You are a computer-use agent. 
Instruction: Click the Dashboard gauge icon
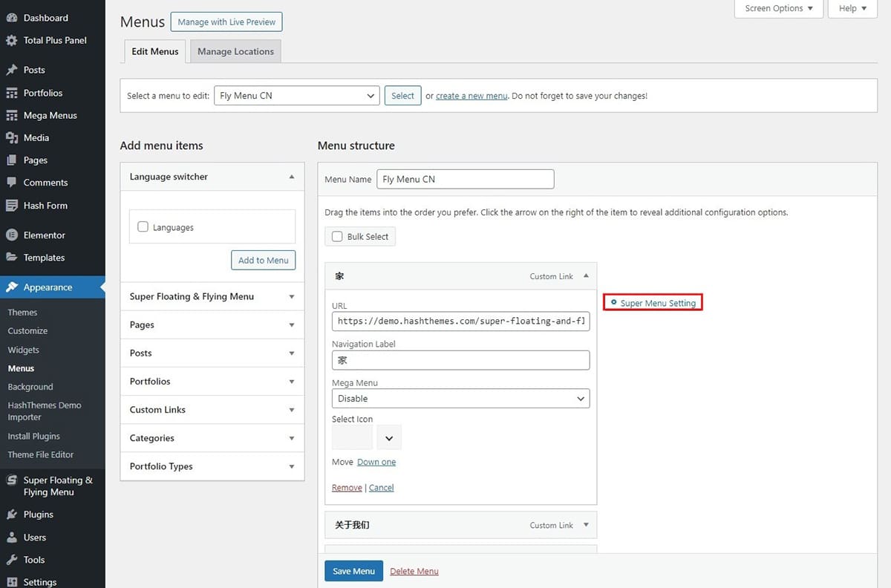point(12,18)
